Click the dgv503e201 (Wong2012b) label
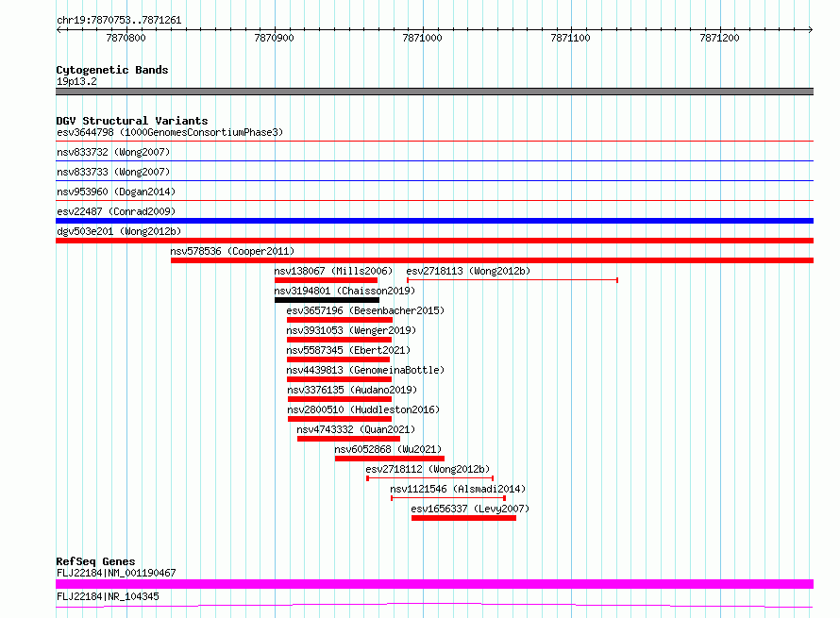The width and height of the screenshot is (840, 618). (119, 231)
